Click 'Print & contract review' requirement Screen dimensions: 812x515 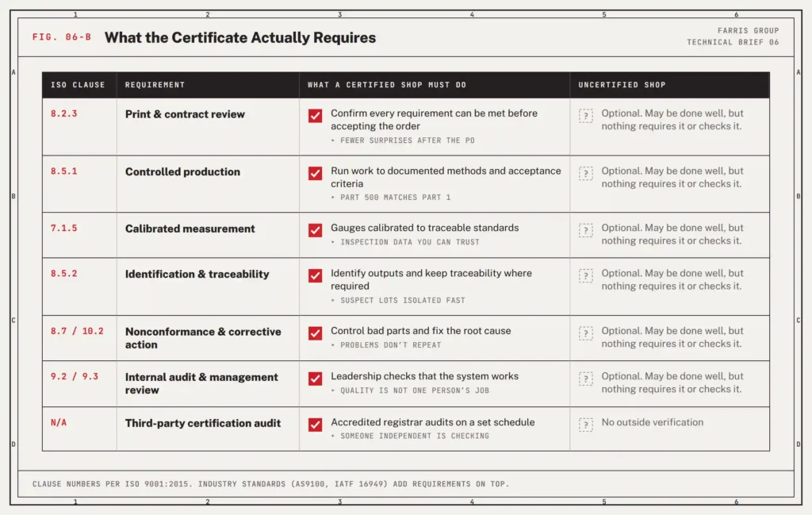185,114
